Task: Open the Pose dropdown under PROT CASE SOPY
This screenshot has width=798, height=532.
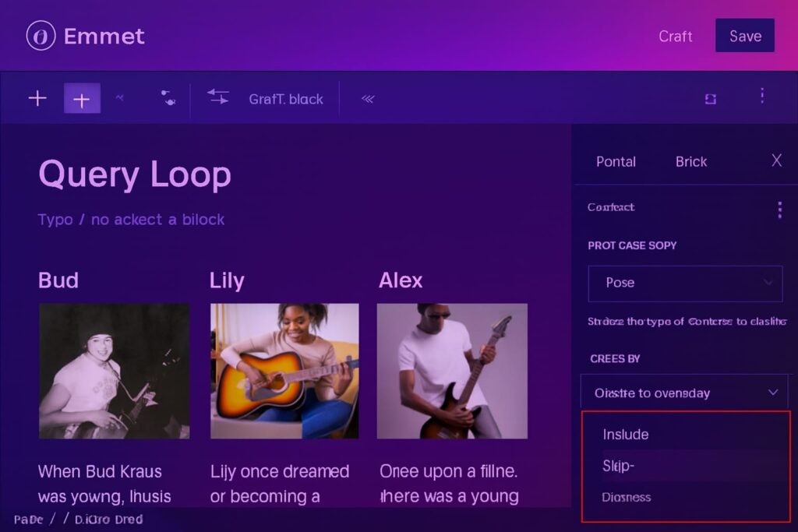Action: point(684,284)
